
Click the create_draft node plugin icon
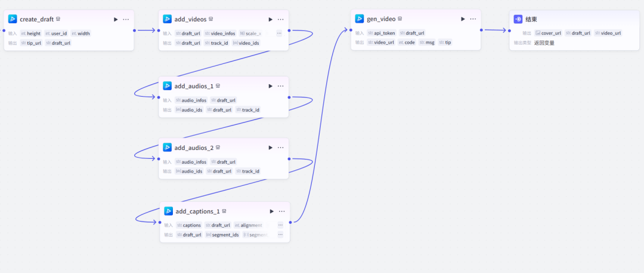point(13,19)
